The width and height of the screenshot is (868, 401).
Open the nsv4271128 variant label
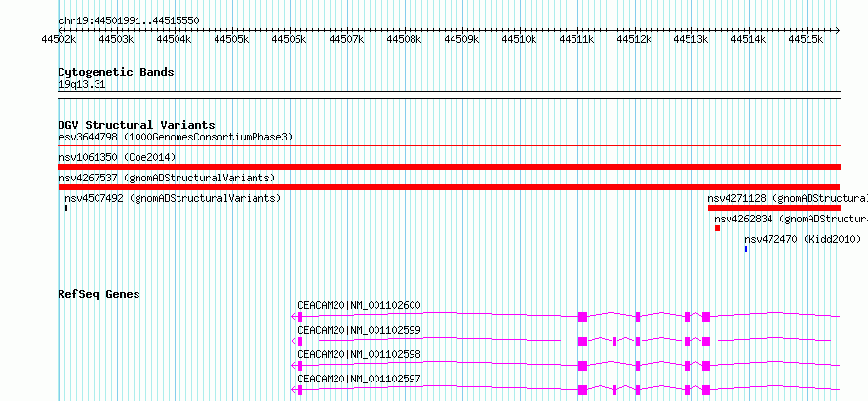(x=787, y=198)
